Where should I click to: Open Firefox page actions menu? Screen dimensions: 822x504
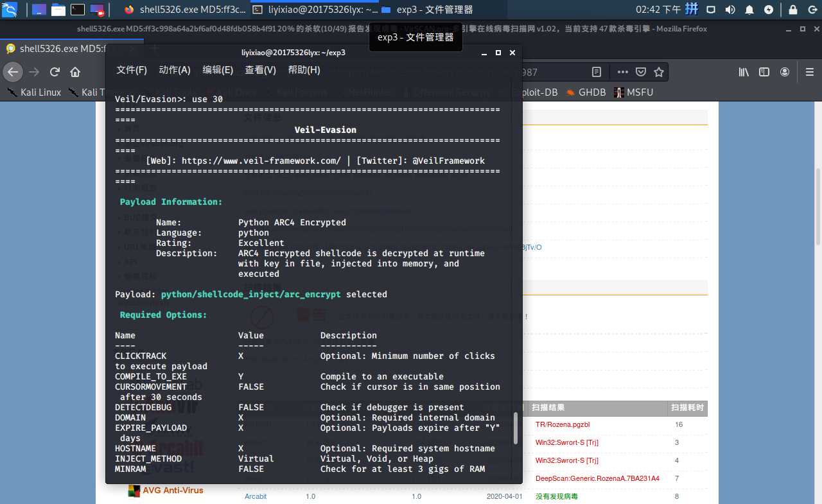[x=623, y=72]
